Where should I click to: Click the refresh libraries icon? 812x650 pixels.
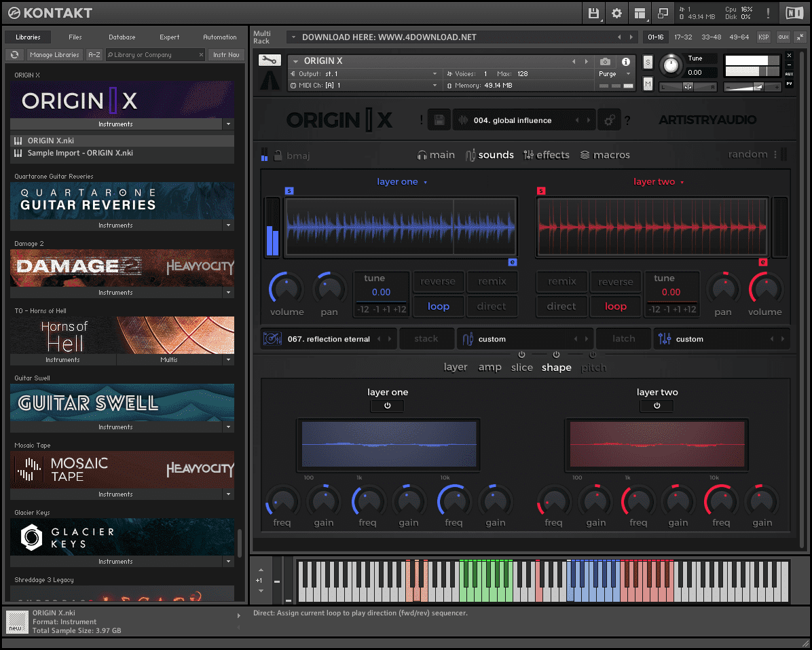(x=14, y=55)
